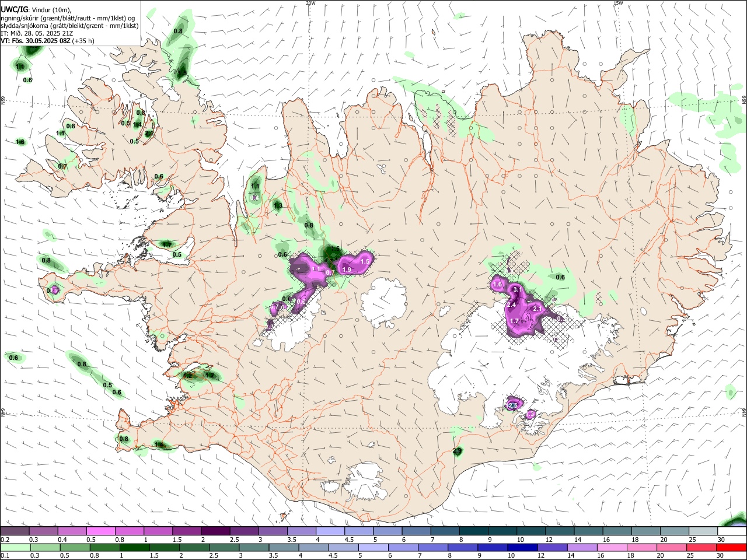The width and height of the screenshot is (747, 560).
Task: Pick the dull purple 0.2–0.3 snow scale swatch
Action: click(x=15, y=531)
